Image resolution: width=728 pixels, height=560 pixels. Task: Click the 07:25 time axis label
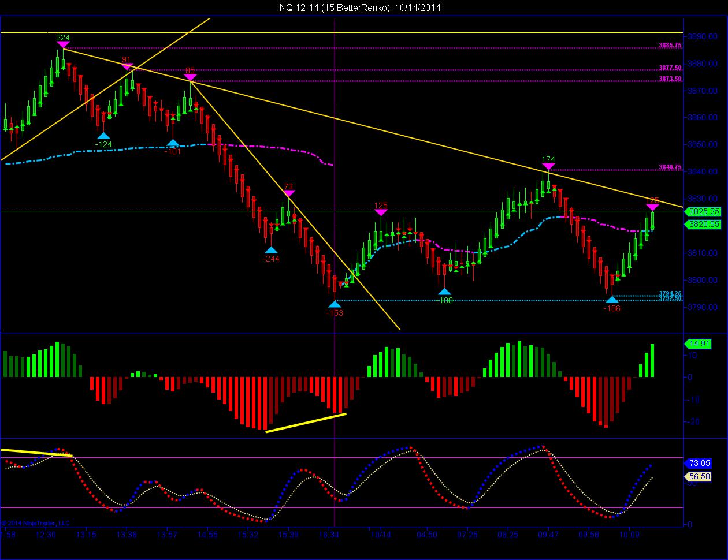coord(467,535)
